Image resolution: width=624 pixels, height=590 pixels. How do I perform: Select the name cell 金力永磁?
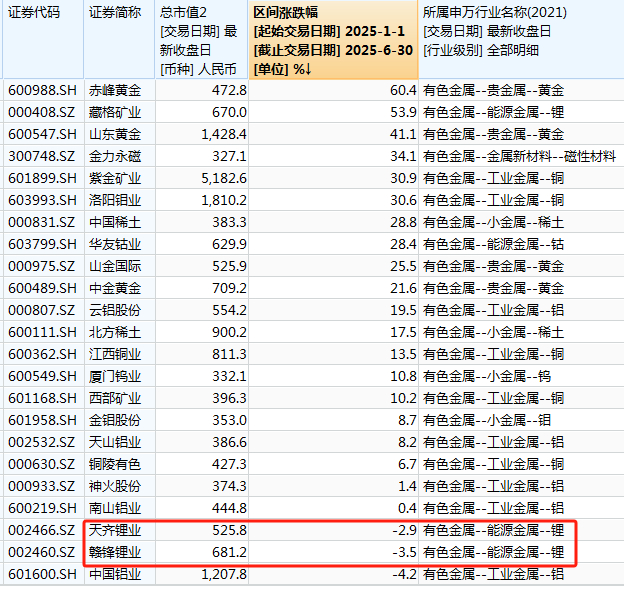click(x=115, y=156)
